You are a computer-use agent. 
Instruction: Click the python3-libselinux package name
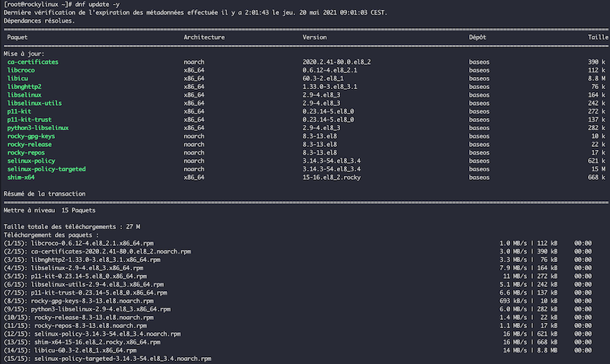(x=37, y=128)
